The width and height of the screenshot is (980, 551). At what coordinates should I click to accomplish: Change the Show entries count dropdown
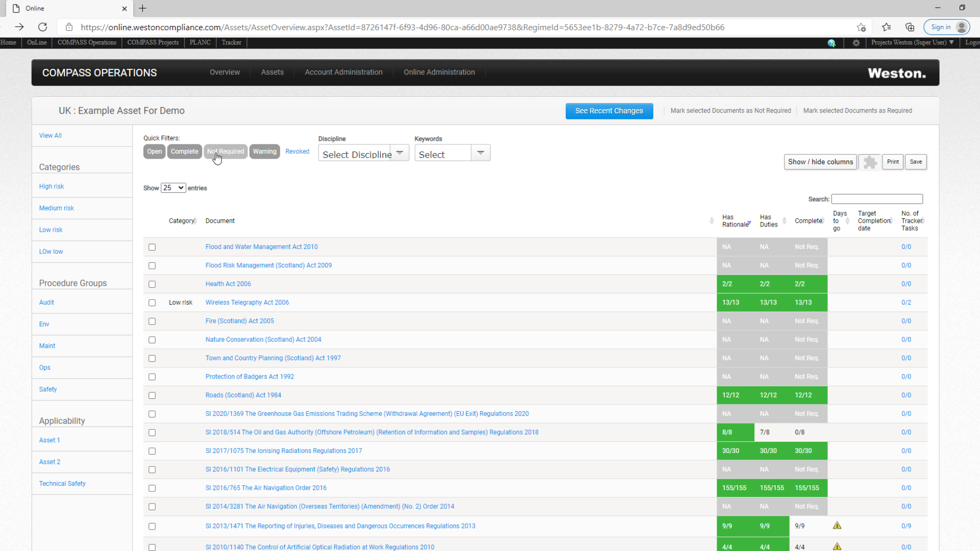[174, 188]
